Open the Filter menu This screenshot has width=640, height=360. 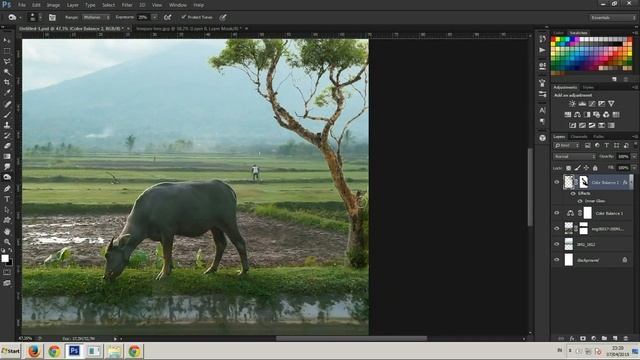(x=127, y=5)
